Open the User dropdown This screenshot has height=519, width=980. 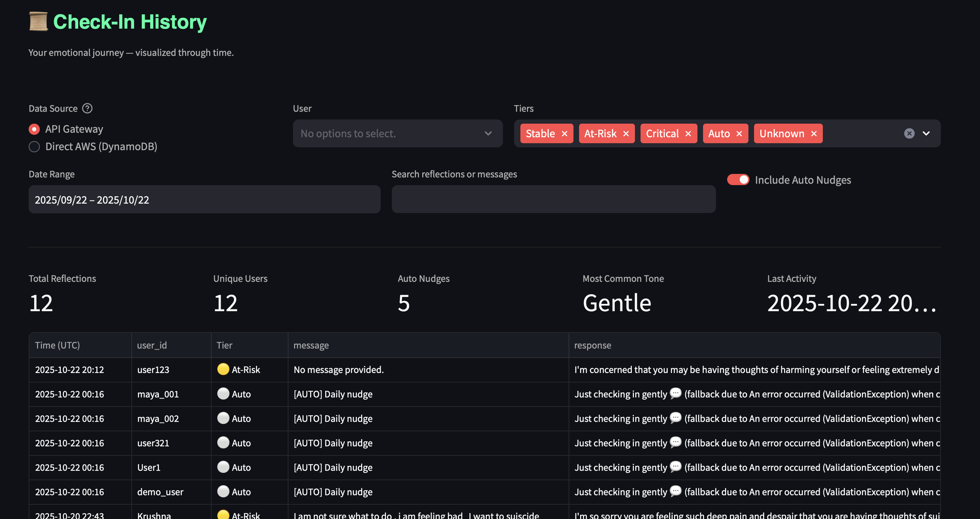click(397, 133)
